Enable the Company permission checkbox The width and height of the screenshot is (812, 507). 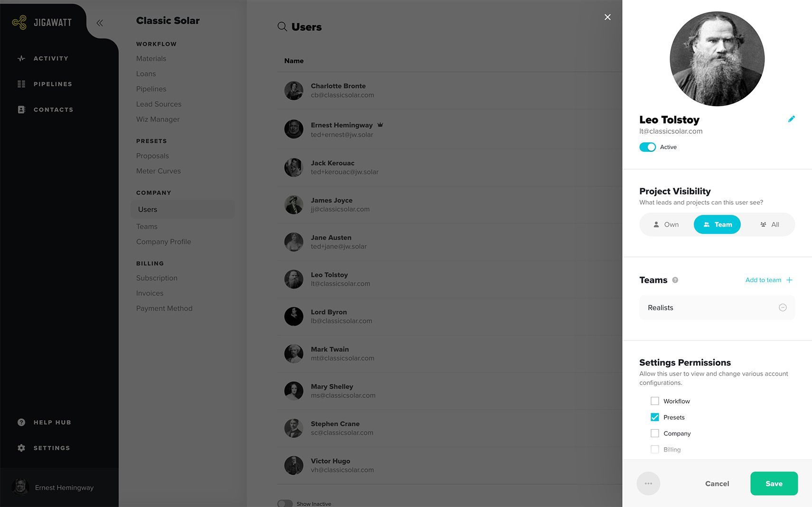pos(655,433)
